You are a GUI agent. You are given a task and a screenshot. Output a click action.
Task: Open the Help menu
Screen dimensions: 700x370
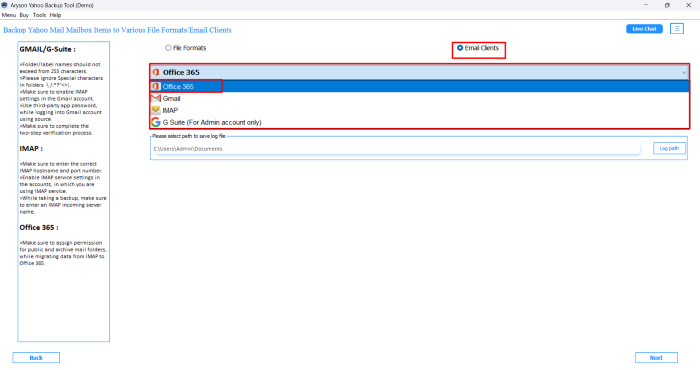[55, 15]
